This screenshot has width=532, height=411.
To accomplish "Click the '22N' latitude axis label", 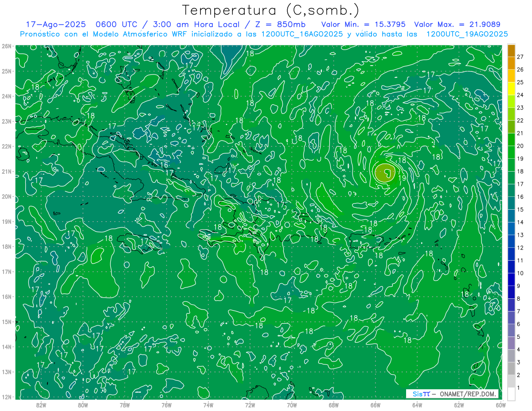I will [x=6, y=146].
